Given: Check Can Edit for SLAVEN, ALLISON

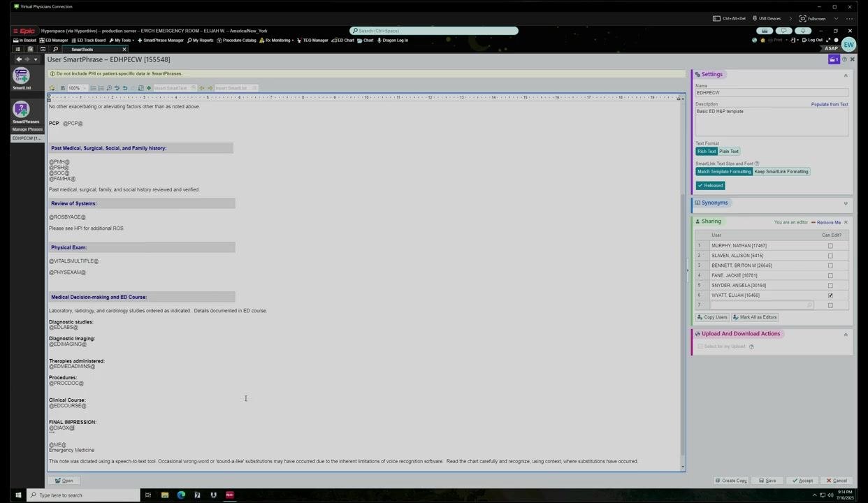Looking at the screenshot, I should pyautogui.click(x=830, y=256).
